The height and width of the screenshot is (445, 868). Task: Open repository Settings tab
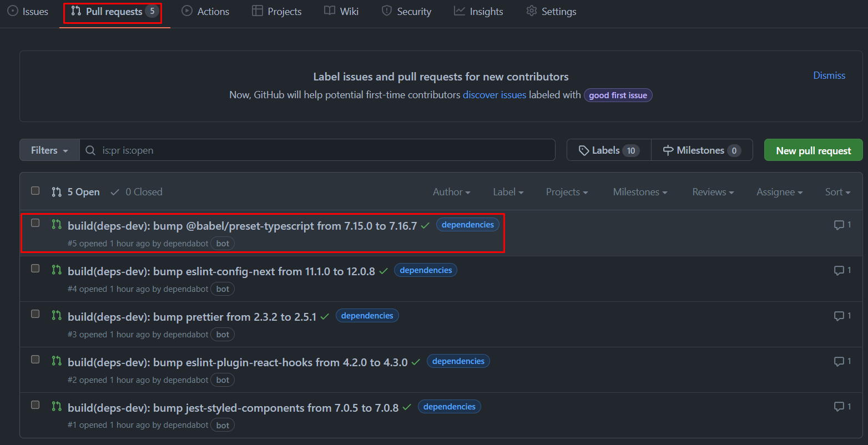click(551, 12)
